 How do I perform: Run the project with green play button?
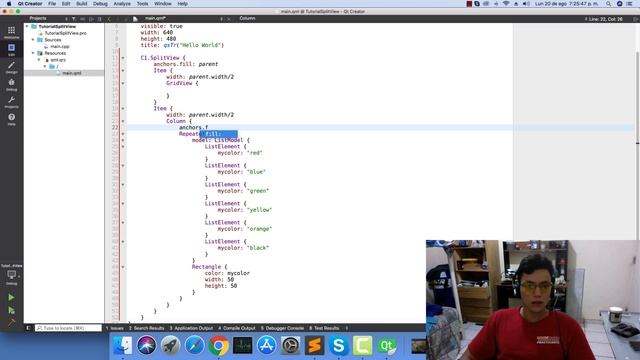11,298
